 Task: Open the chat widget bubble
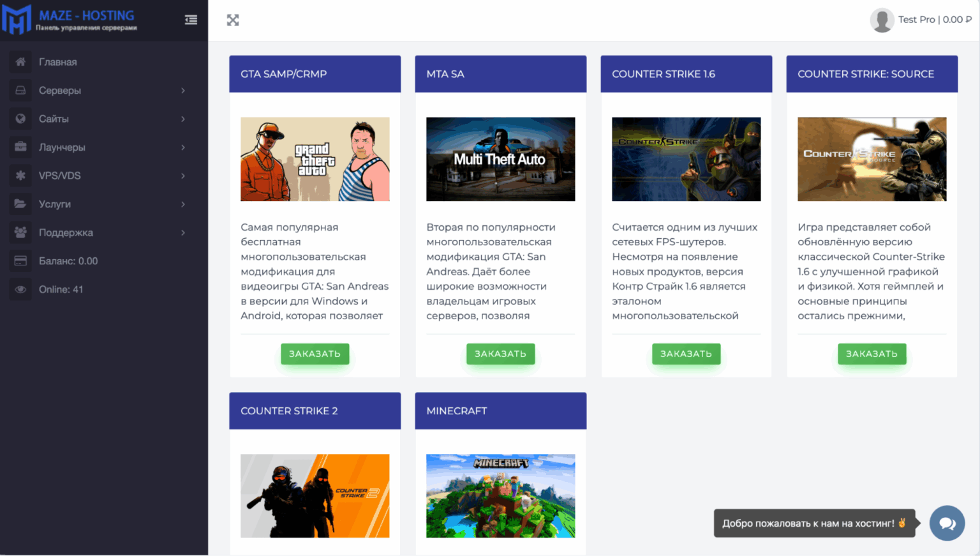tap(947, 523)
